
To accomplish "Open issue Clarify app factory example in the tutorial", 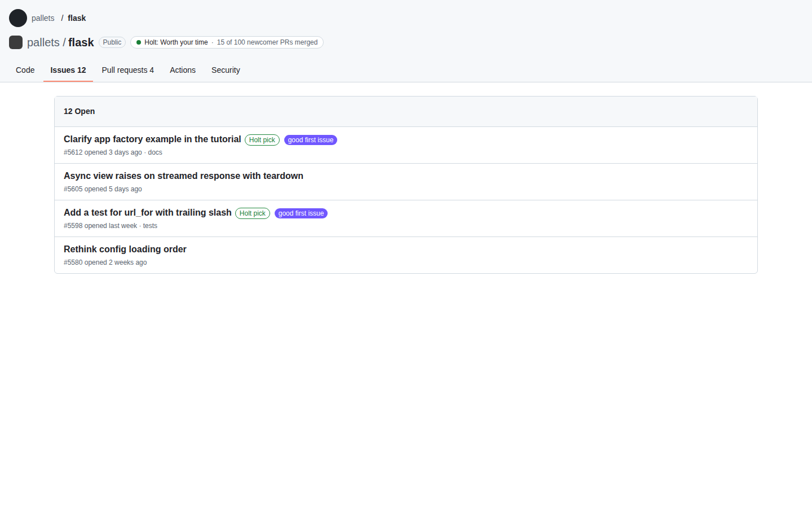I will pyautogui.click(x=152, y=139).
